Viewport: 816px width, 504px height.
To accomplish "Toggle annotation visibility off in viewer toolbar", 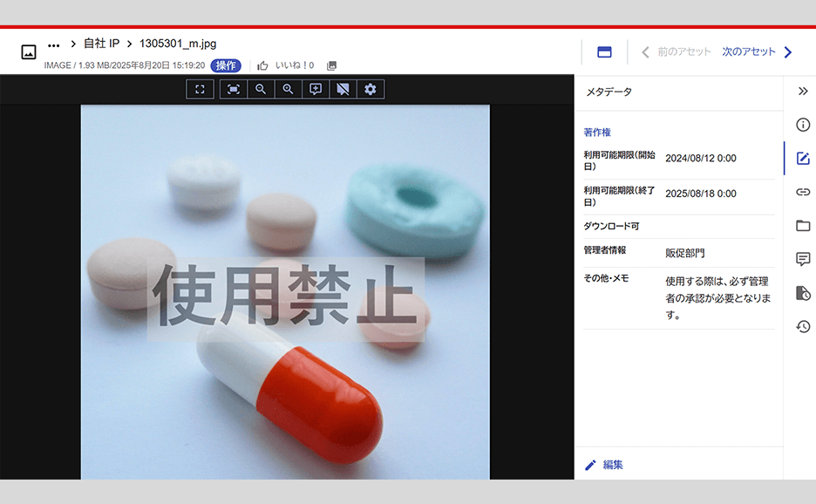I will pos(343,88).
